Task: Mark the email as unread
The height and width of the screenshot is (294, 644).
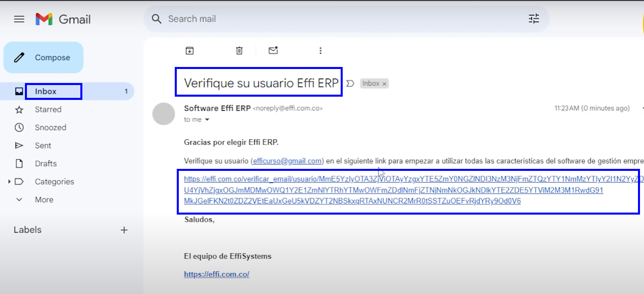Action: point(273,51)
